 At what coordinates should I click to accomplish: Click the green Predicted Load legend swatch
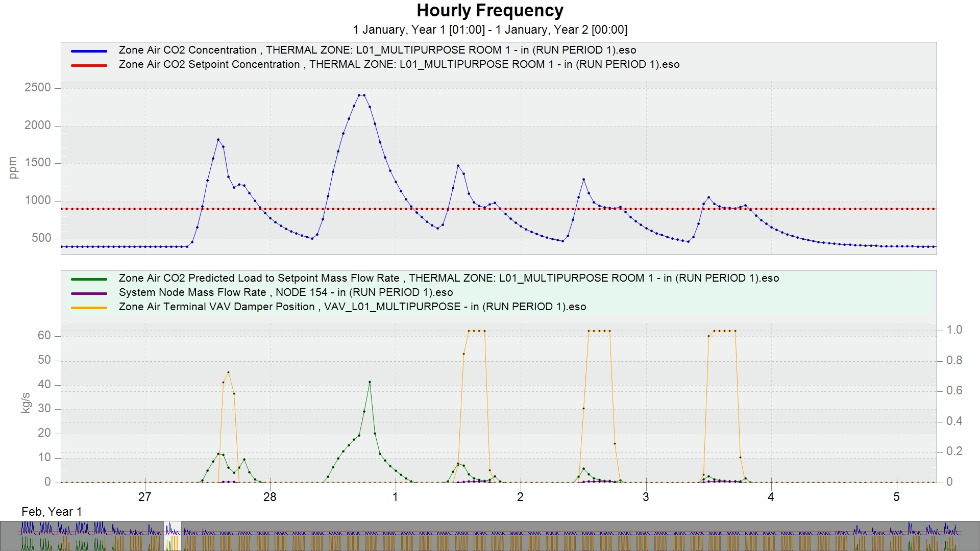(89, 279)
